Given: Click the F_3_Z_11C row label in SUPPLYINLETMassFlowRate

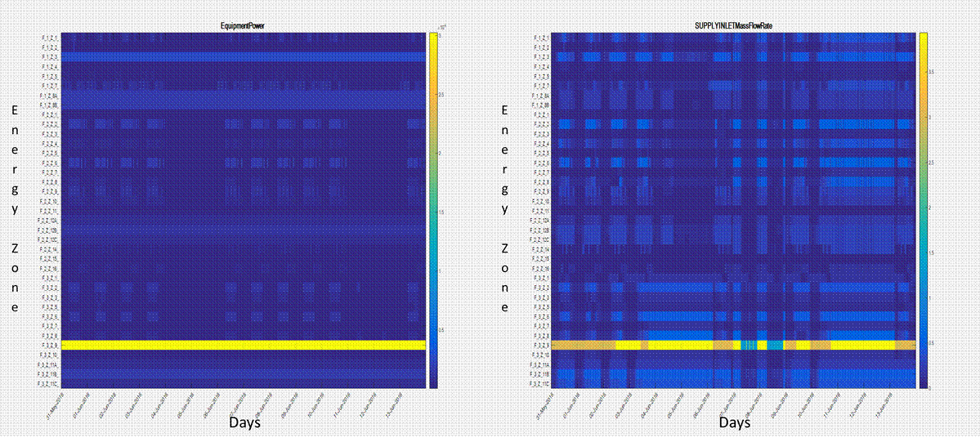Looking at the screenshot, I should tap(539, 383).
